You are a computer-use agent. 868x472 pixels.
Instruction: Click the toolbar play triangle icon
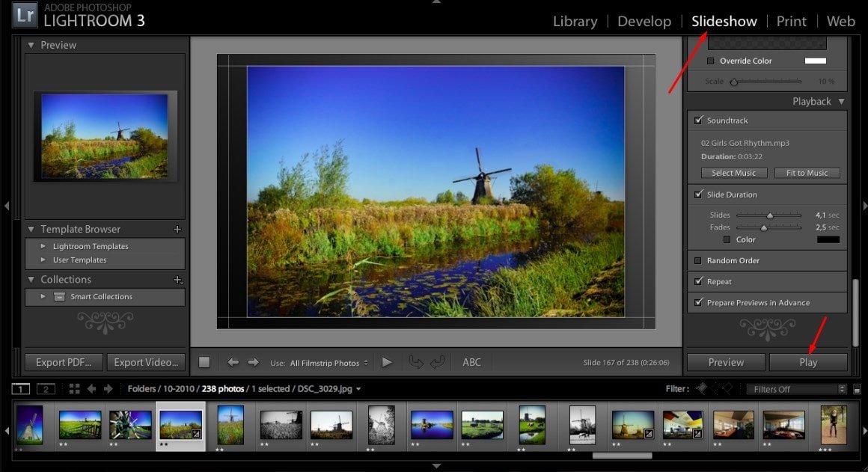point(387,363)
